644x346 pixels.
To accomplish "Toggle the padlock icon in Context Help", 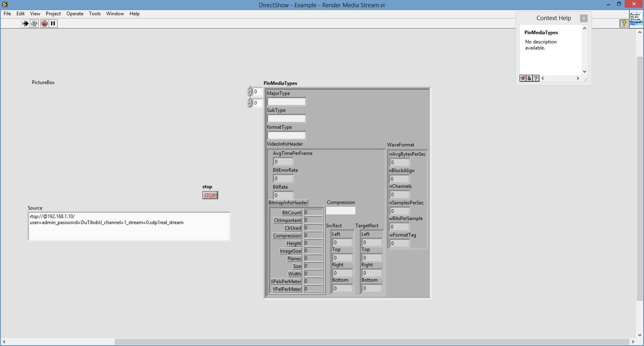I will coord(529,78).
